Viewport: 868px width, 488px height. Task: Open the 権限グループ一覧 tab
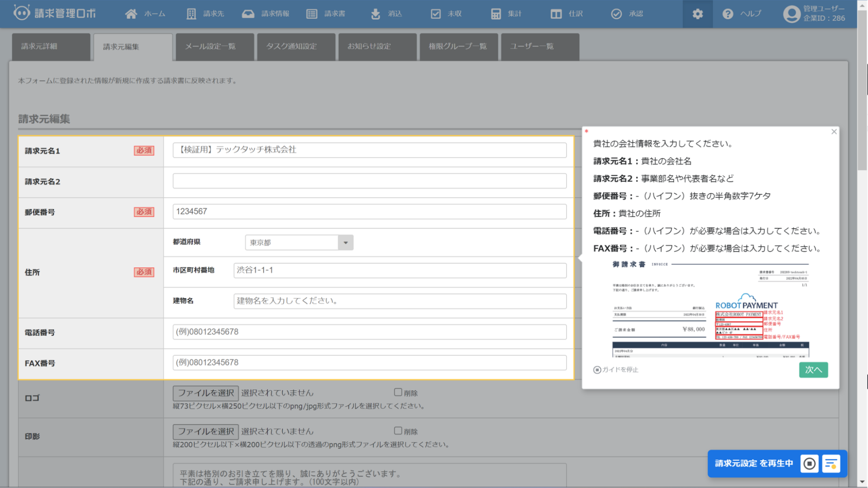(x=458, y=46)
